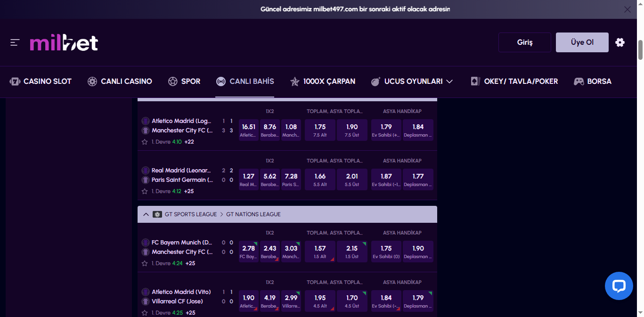
Task: Open Villarreal CF (Jose) team name
Action: [x=178, y=301]
